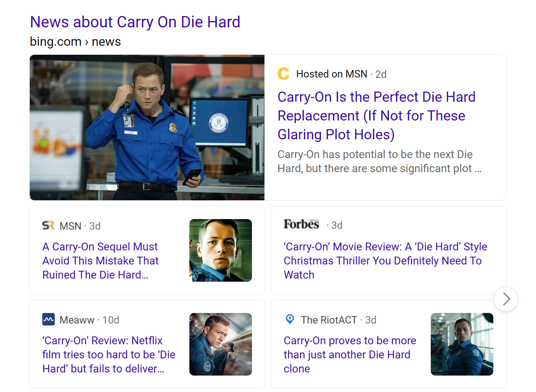Click The RiotACT location pin icon
This screenshot has height=392, width=536.
(x=290, y=319)
